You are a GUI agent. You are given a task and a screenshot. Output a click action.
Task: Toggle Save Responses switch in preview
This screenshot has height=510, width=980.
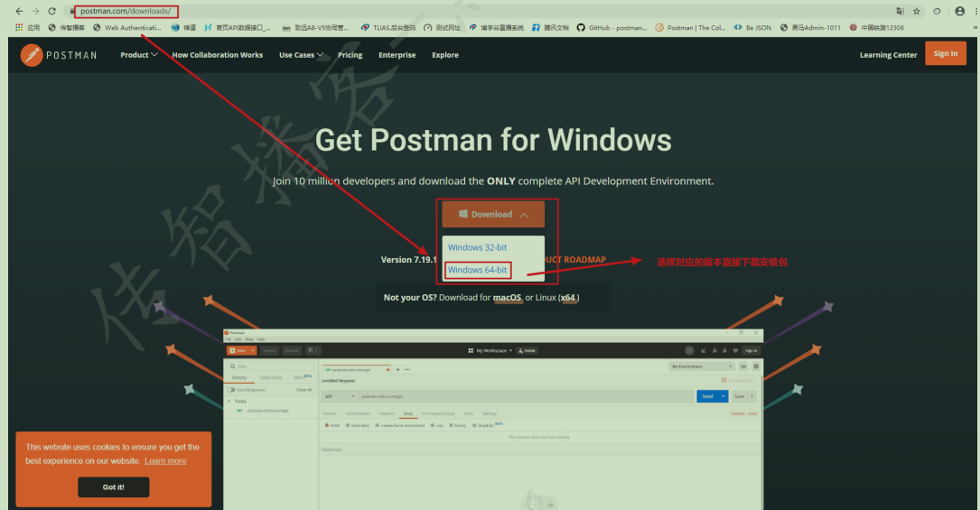point(231,390)
